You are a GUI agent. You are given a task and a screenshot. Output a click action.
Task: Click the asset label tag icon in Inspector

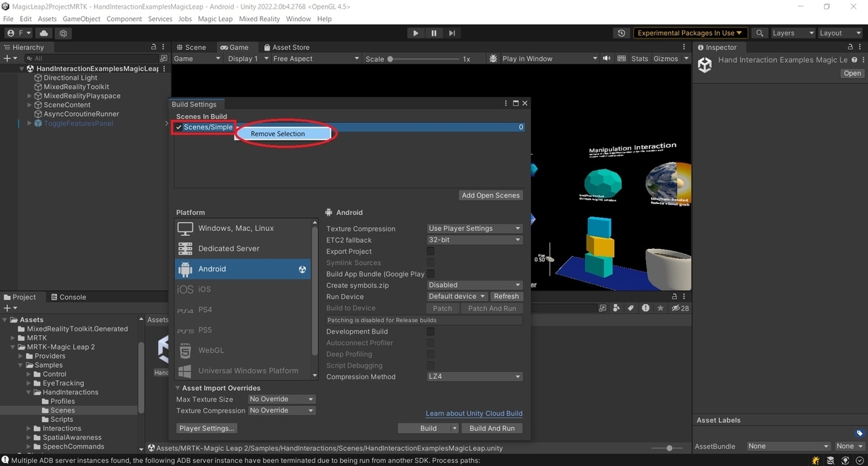click(859, 433)
